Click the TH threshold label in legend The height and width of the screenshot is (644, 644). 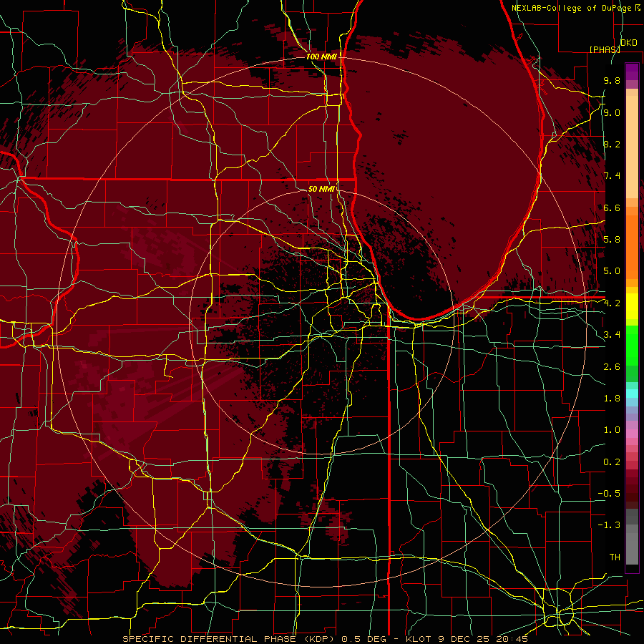[x=615, y=557]
